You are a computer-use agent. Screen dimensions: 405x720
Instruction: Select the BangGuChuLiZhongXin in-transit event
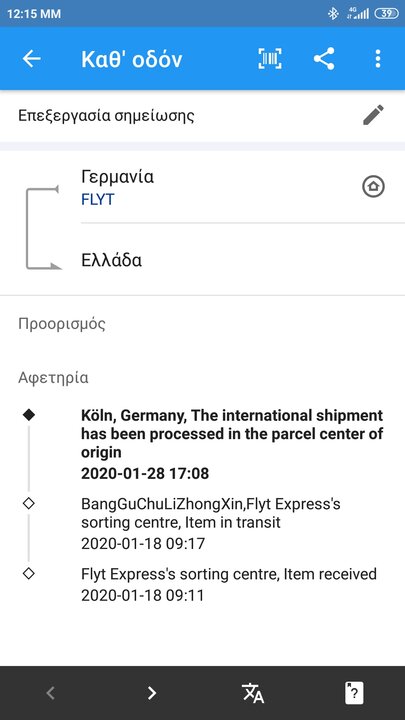[x=211, y=524]
